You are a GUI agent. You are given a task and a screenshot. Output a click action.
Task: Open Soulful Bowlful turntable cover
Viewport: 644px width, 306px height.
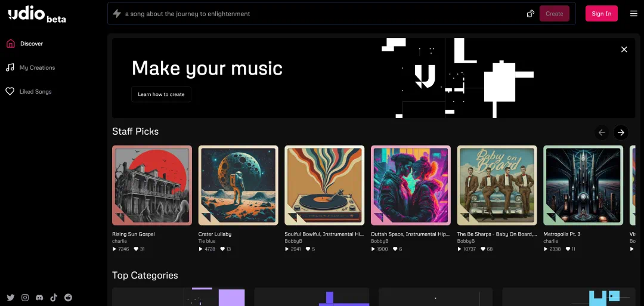tap(324, 186)
